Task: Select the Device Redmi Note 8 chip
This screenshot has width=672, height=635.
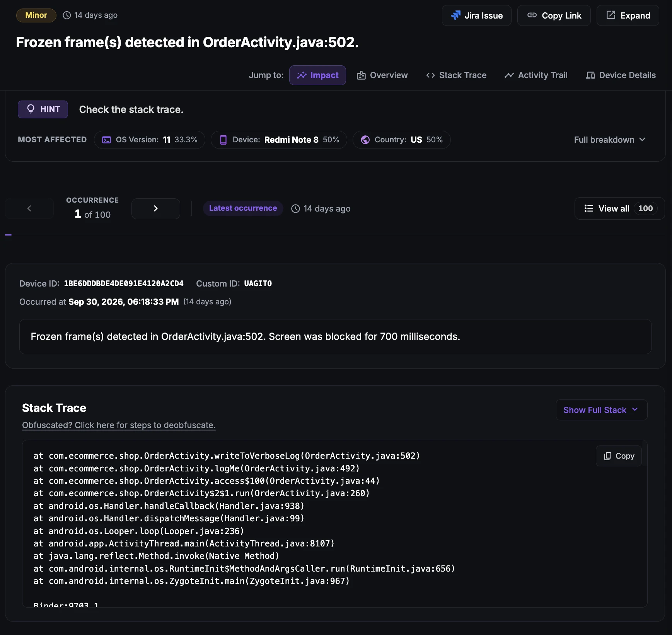Action: pos(279,140)
